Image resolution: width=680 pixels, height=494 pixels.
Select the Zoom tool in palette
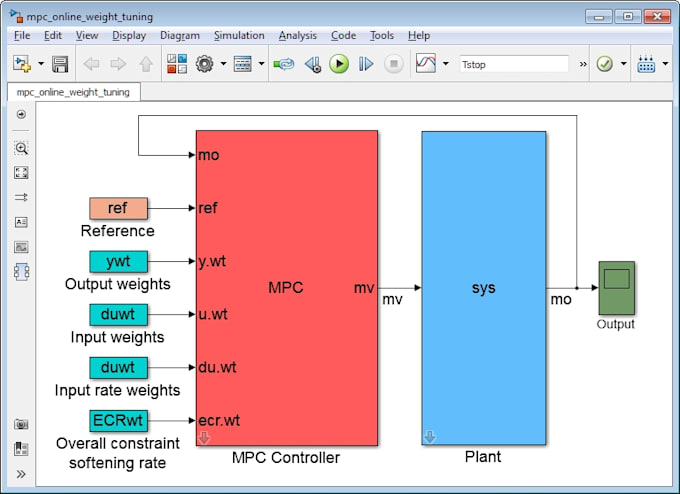pos(21,148)
